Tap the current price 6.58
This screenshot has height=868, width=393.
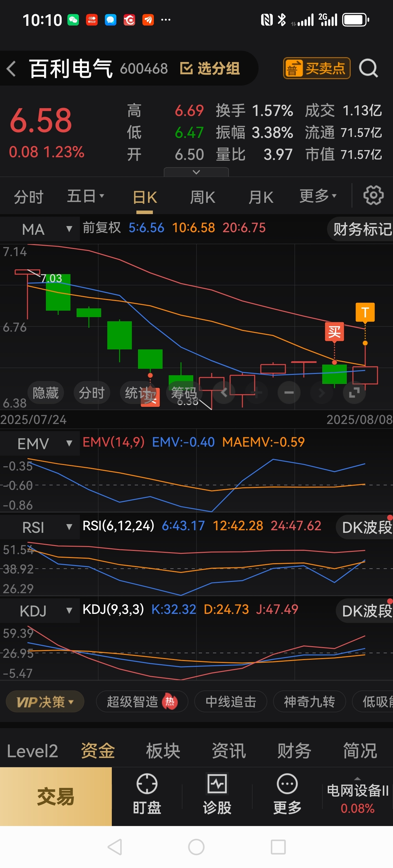(x=41, y=120)
